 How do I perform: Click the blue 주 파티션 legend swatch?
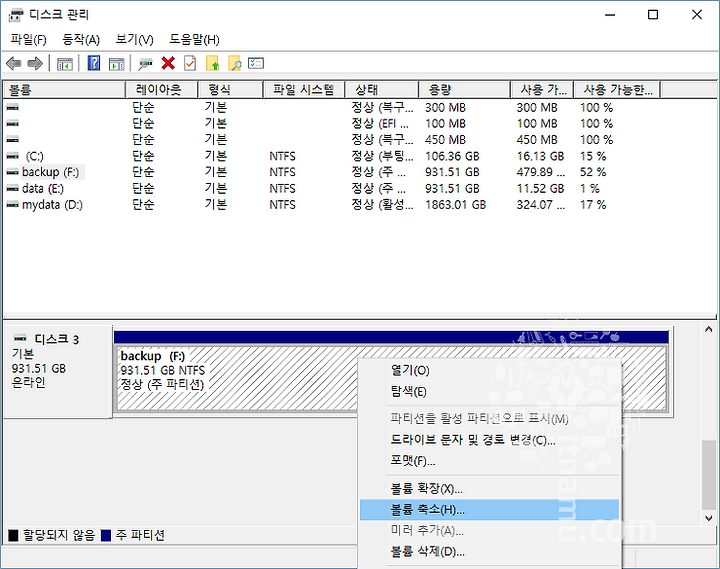[x=106, y=535]
